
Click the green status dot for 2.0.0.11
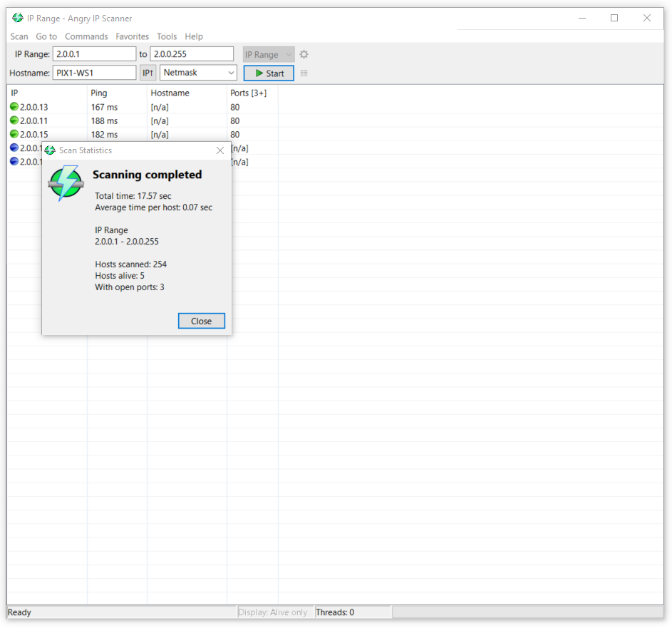point(14,120)
